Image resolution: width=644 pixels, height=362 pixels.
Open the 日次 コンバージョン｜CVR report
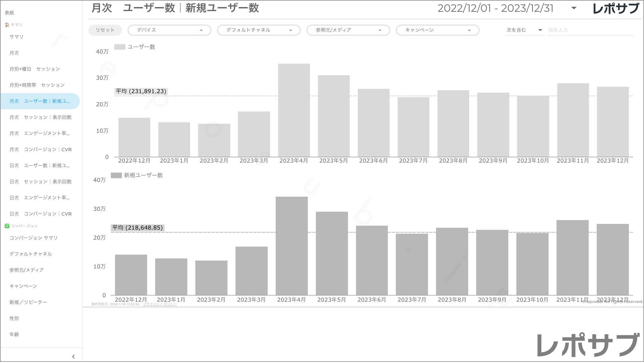pyautogui.click(x=40, y=214)
